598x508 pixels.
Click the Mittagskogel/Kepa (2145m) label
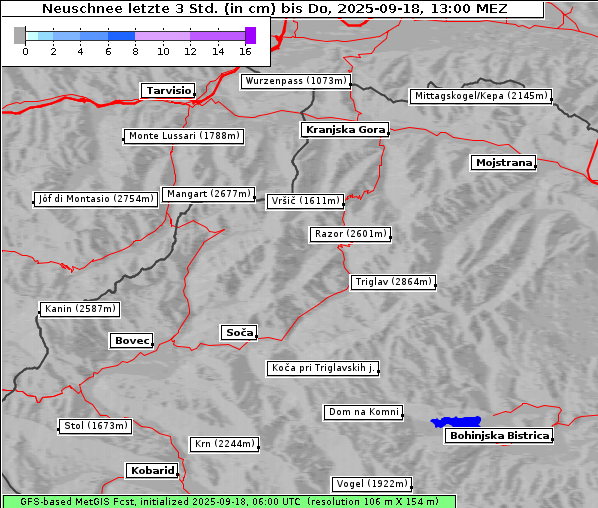pyautogui.click(x=481, y=96)
